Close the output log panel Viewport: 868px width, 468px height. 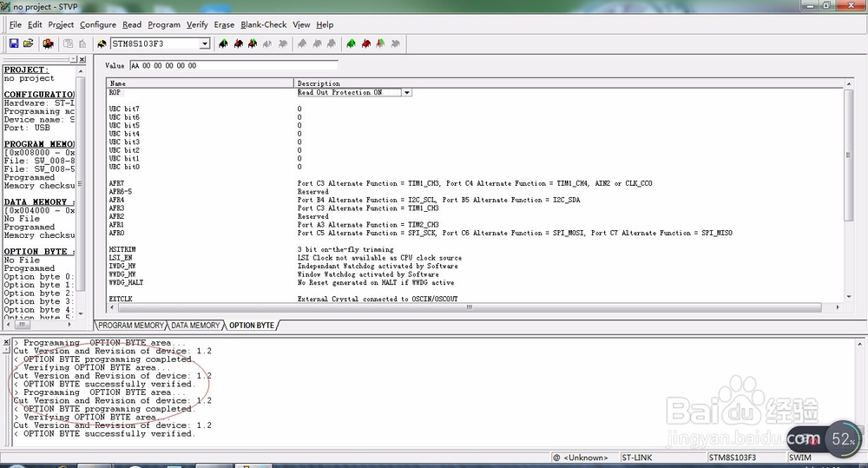[6, 342]
